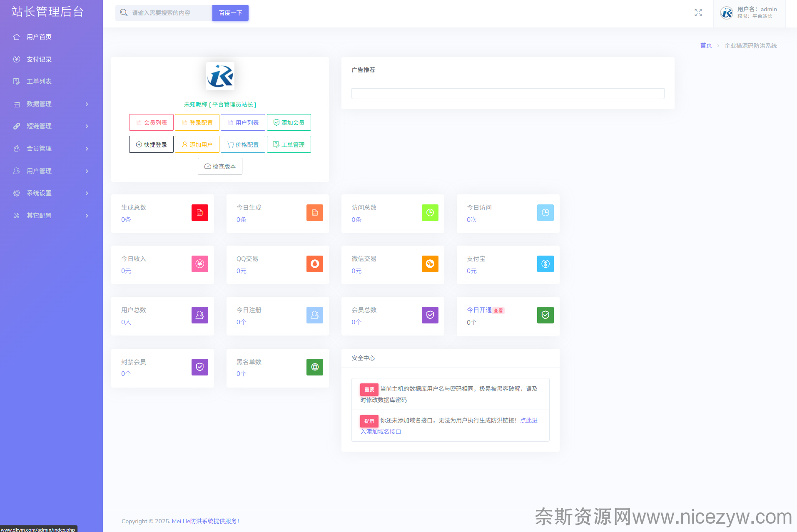This screenshot has height=532, width=797.
Task: Click the search input field
Action: coord(170,13)
